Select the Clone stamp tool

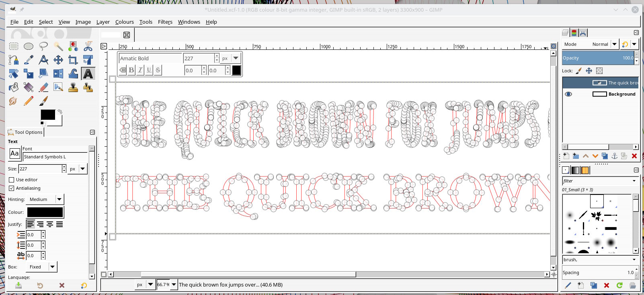73,87
